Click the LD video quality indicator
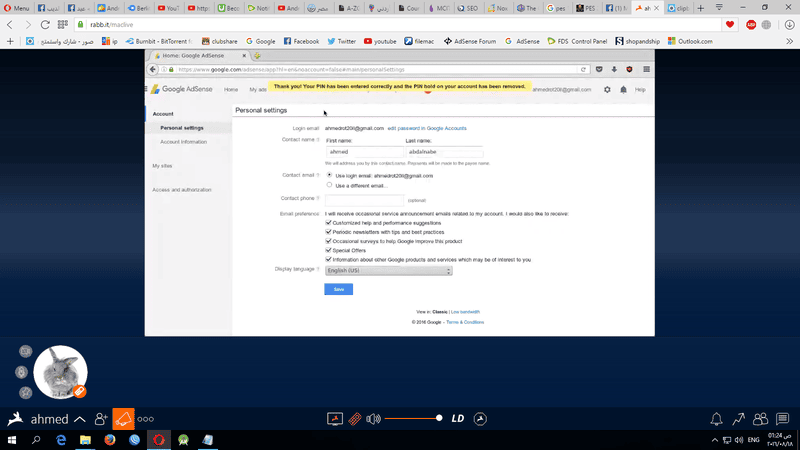The image size is (800, 450). click(458, 419)
